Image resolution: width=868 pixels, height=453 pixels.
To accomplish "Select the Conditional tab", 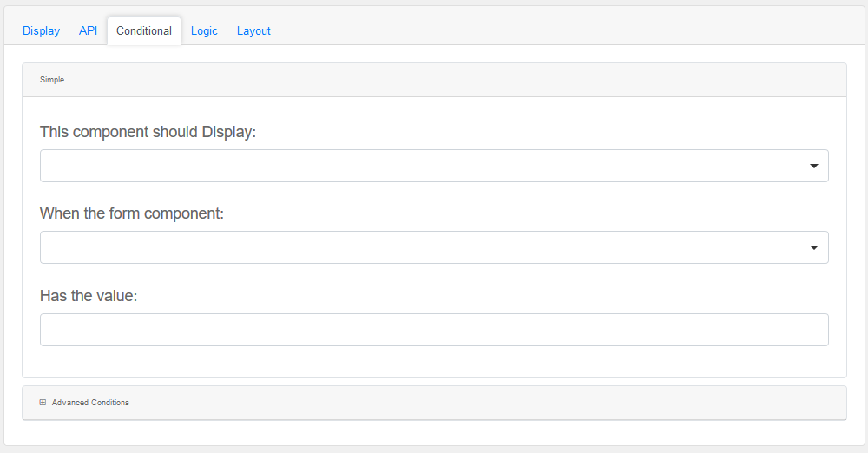I will pyautogui.click(x=144, y=30).
